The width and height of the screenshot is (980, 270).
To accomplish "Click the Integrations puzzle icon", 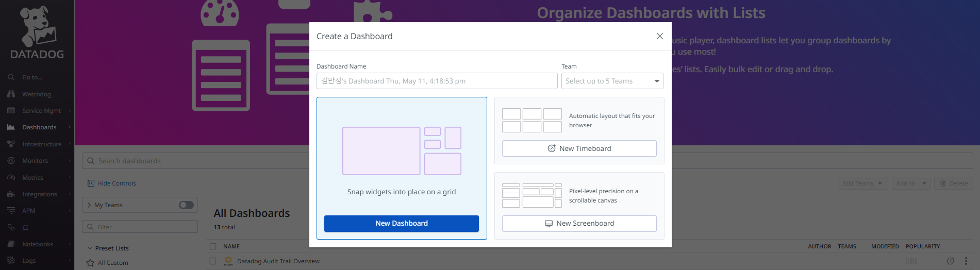I will (11, 194).
